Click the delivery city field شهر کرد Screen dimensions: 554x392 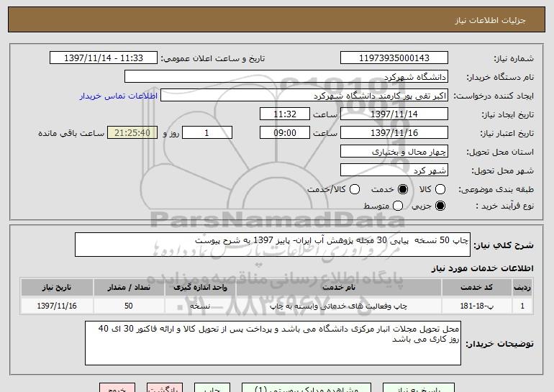(x=394, y=170)
